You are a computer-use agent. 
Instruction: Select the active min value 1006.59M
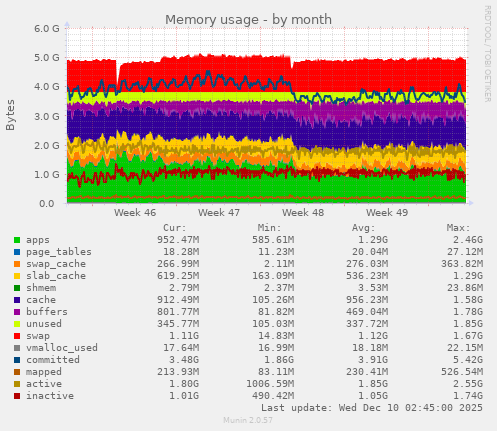(270, 384)
